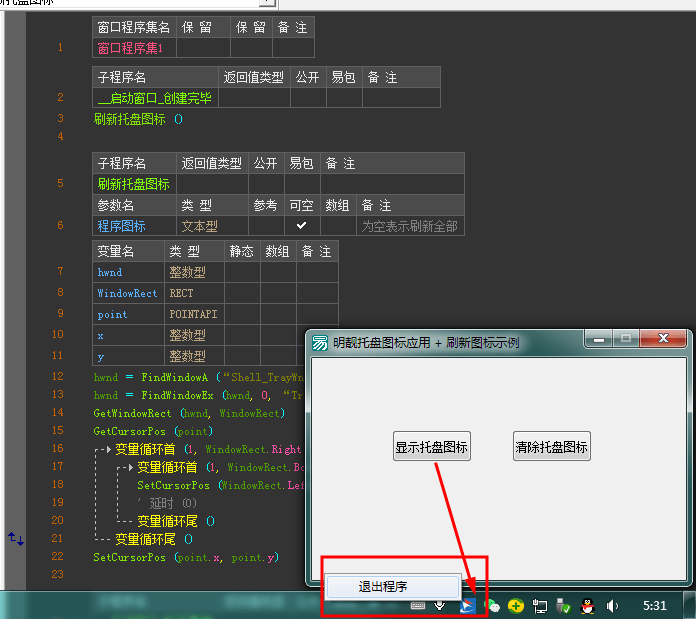Click the system clock showing 5:31
The image size is (696, 619).
655,605
